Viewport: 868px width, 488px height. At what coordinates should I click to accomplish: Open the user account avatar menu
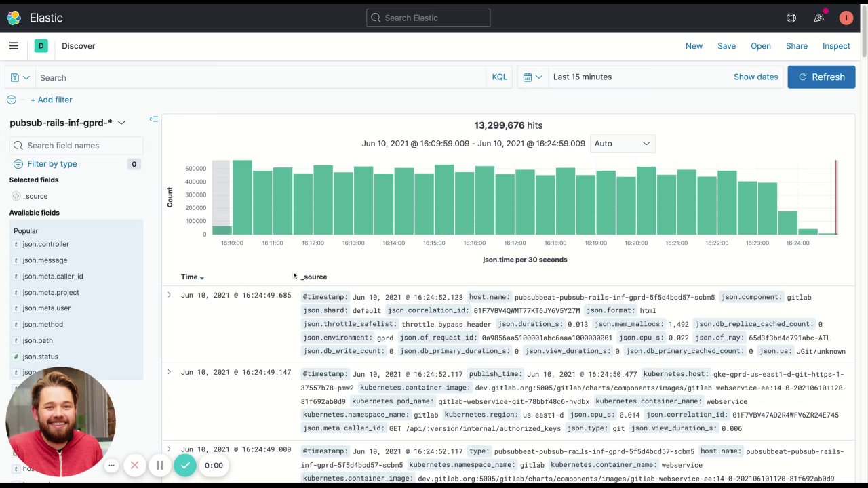point(846,18)
